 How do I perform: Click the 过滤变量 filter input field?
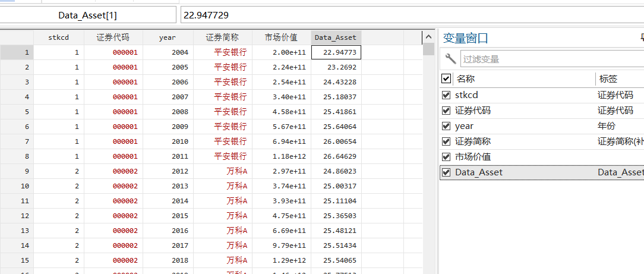point(552,59)
